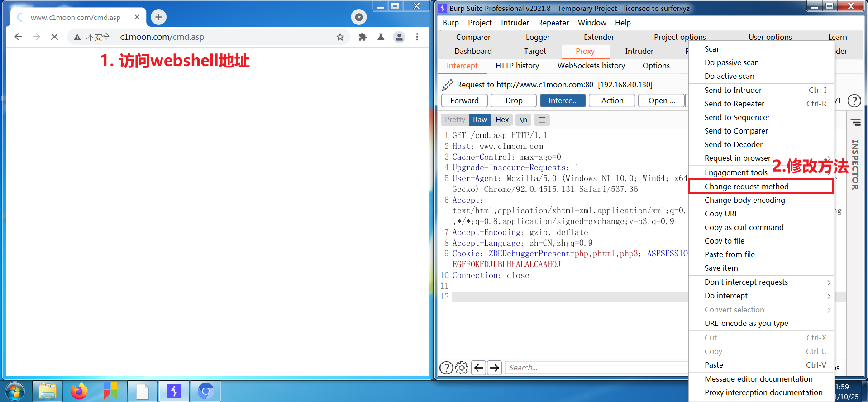Go to previous search match arrow
This screenshot has height=402, width=868.
click(479, 368)
